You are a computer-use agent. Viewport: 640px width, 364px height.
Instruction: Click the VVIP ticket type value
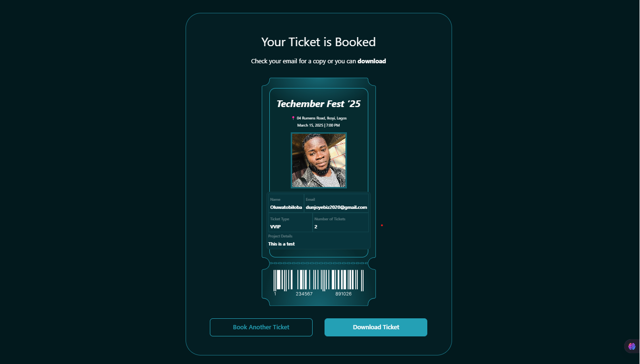(276, 227)
